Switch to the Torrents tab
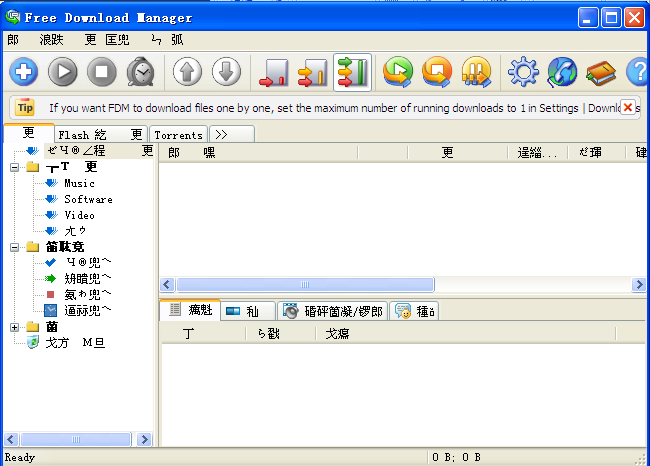The height and width of the screenshot is (466, 650). coord(178,135)
